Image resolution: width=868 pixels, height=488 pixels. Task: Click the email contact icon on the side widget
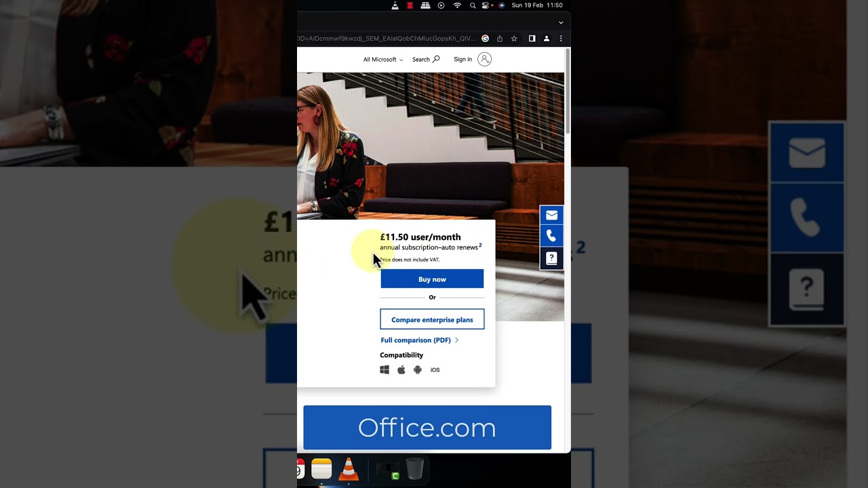coord(551,215)
